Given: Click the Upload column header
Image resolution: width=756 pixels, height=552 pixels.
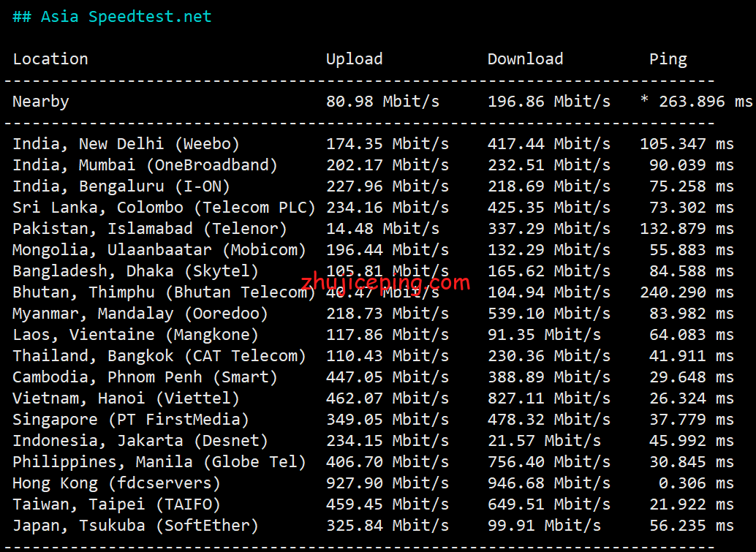Looking at the screenshot, I should 354,59.
